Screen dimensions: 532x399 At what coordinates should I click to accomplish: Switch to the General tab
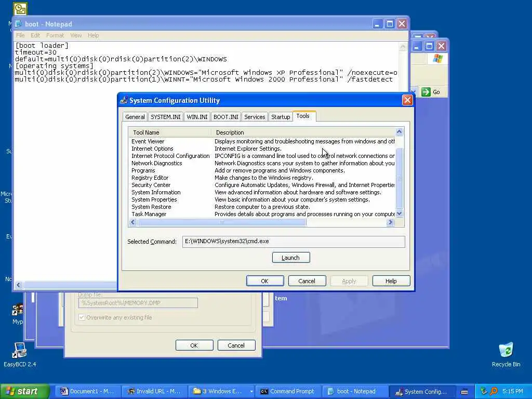pyautogui.click(x=135, y=117)
